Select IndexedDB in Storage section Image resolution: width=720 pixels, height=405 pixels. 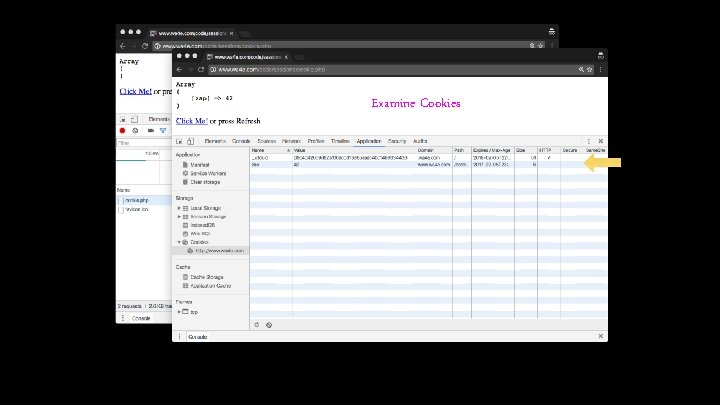point(202,225)
